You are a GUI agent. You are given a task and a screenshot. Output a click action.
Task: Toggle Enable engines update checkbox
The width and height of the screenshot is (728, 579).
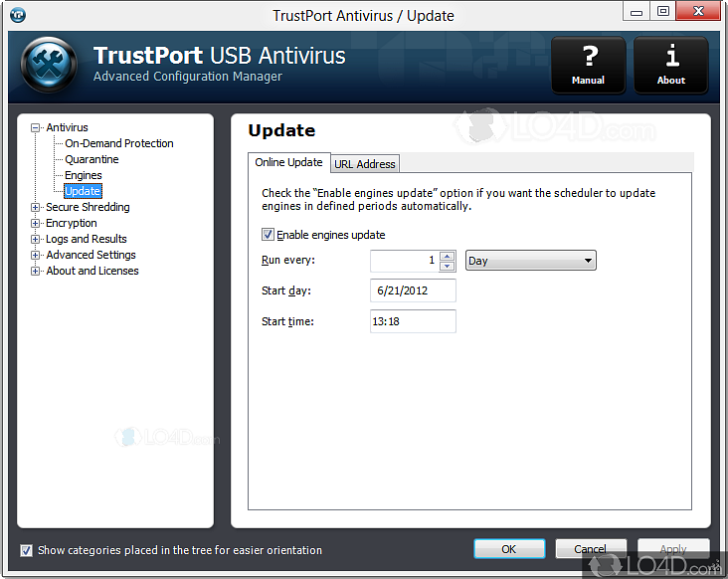(x=268, y=235)
